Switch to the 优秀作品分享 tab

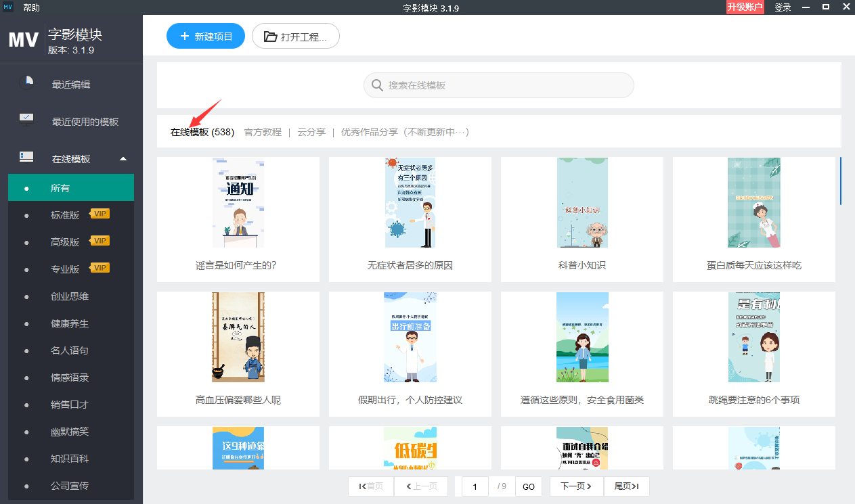(x=405, y=132)
